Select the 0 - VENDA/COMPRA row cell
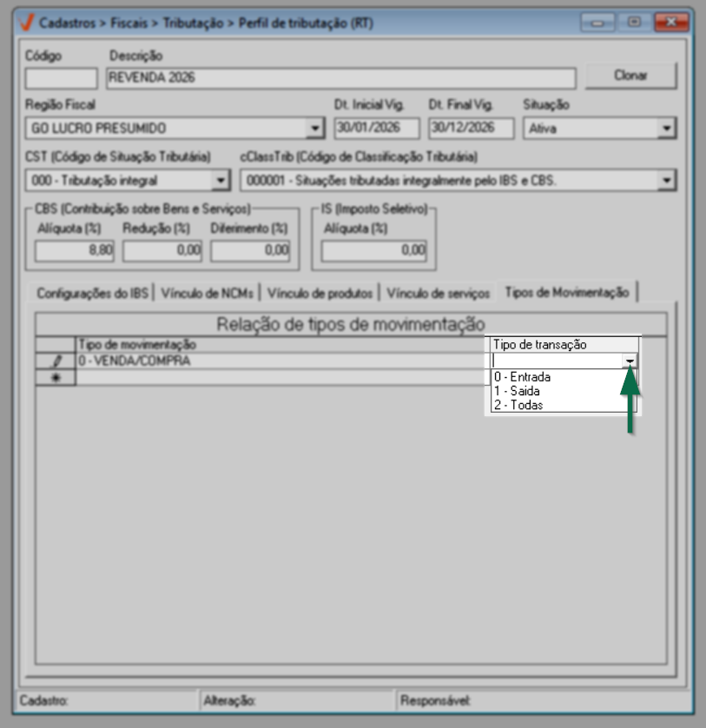The image size is (706, 728). pos(282,361)
